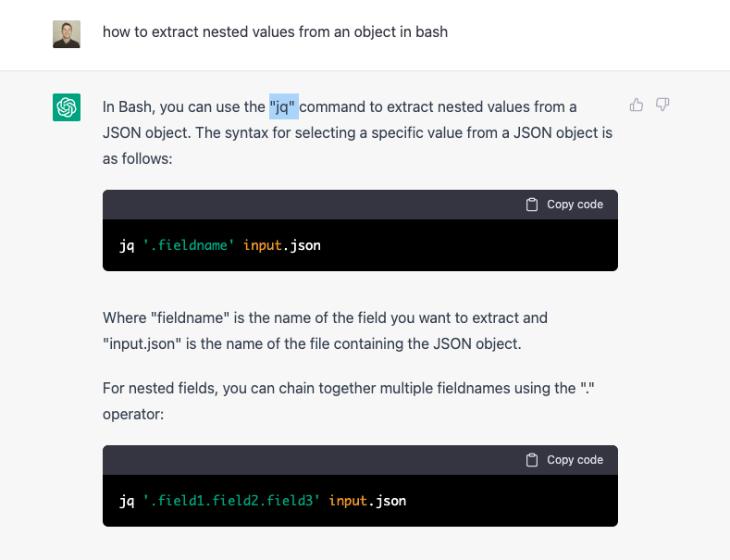Click clipboard icon above the field1.field2.field3 code
This screenshot has height=560, width=730.
[532, 460]
